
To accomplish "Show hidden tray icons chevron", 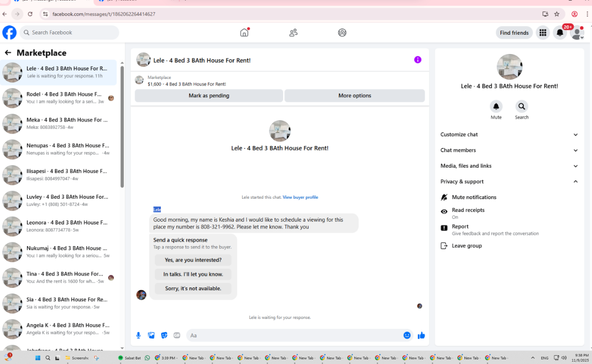I will click(533, 358).
